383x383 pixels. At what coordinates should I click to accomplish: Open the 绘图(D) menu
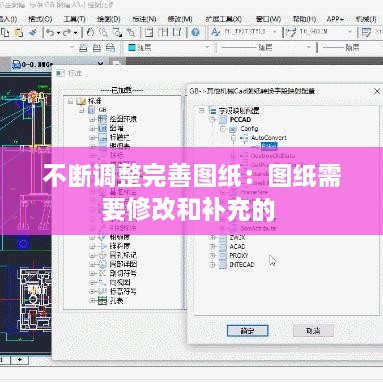coord(109,19)
